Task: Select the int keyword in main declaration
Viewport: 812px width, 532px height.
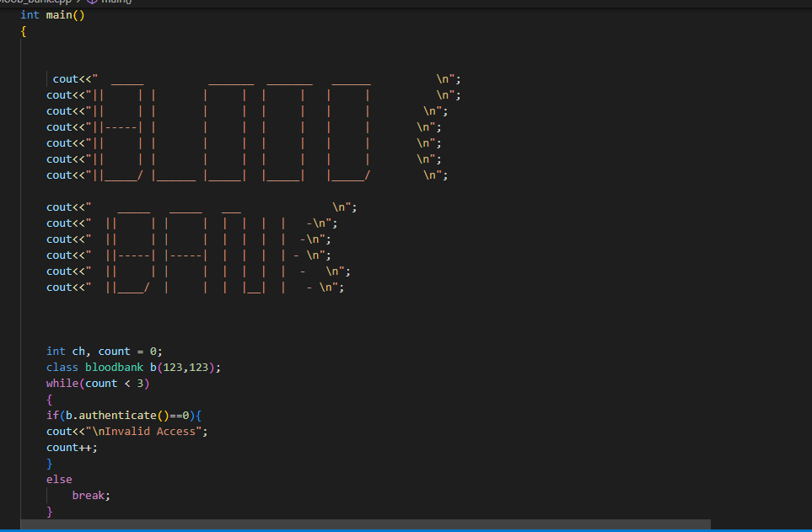Action: (x=29, y=13)
